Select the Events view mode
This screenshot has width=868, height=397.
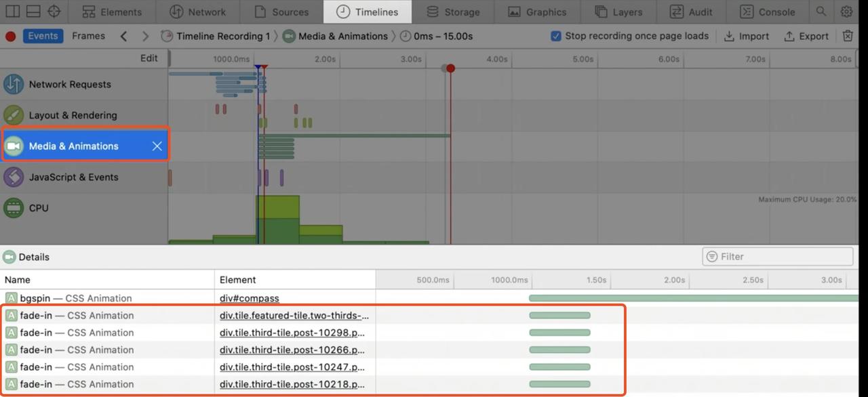43,36
